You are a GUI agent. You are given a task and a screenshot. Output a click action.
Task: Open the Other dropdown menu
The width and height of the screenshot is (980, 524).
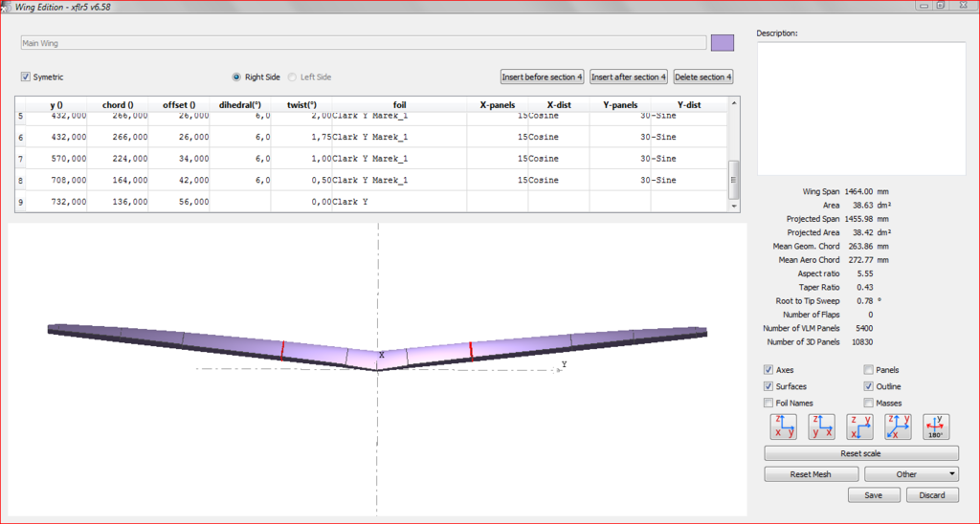911,474
